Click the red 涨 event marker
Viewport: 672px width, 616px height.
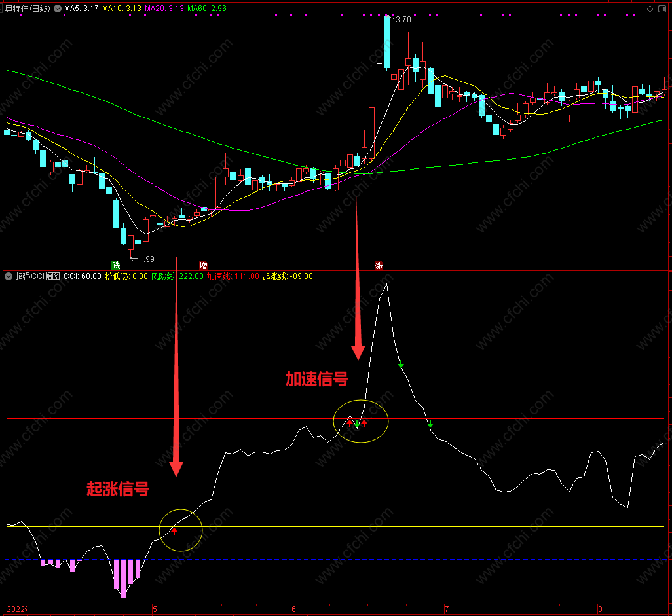pyautogui.click(x=379, y=265)
